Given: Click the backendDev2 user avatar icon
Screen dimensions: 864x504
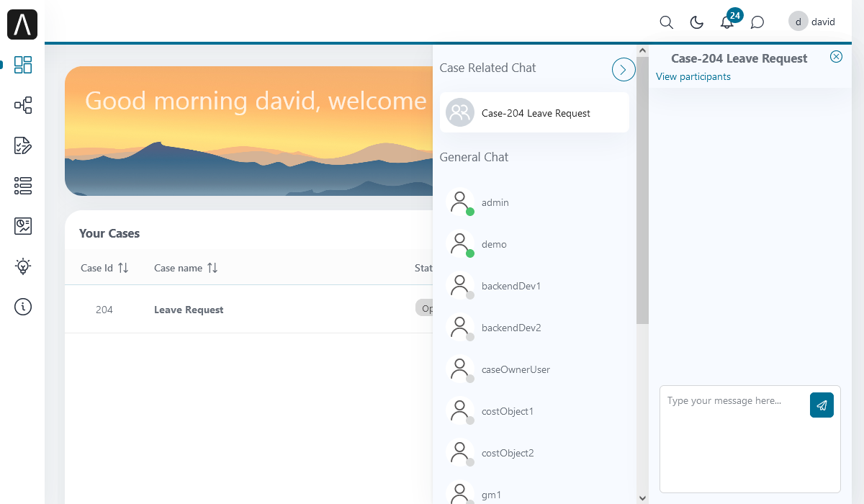Looking at the screenshot, I should tap(459, 328).
